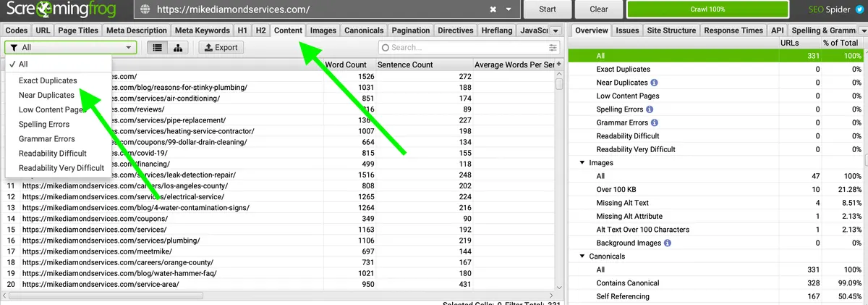Collapse the Canonicals section in Overview
Viewport: 868px width, 305px height.
point(582,256)
